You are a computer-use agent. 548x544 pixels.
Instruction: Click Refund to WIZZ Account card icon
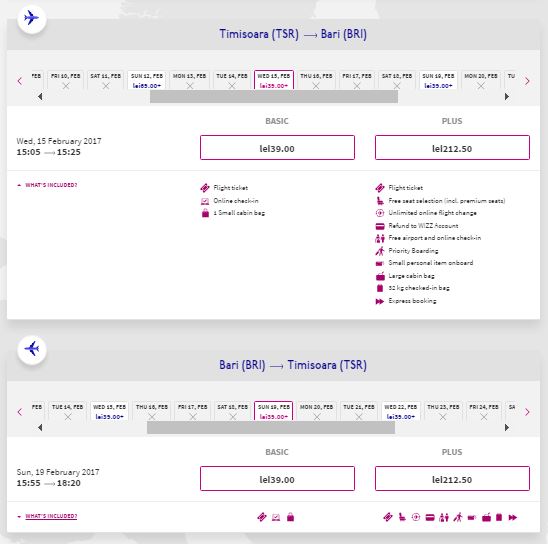(x=380, y=226)
